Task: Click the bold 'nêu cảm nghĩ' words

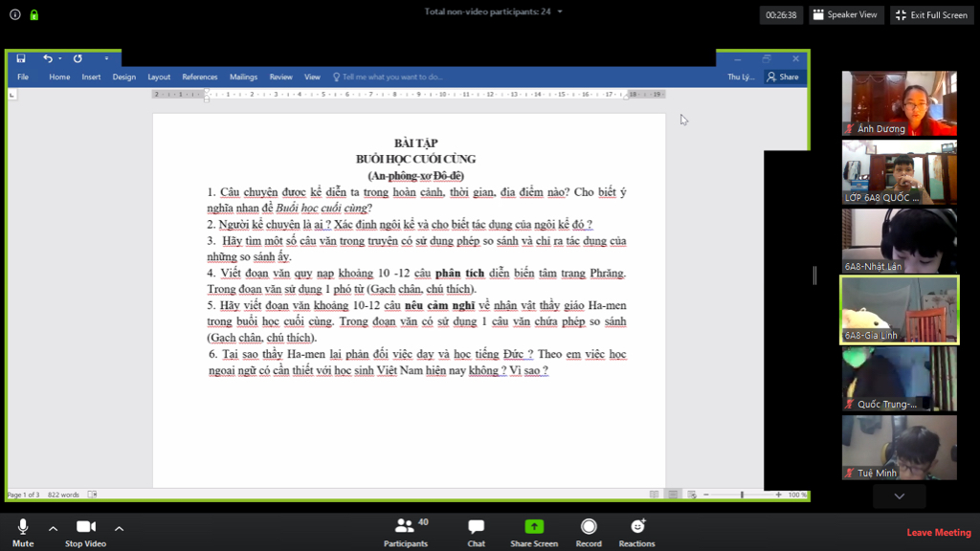Action: point(440,305)
